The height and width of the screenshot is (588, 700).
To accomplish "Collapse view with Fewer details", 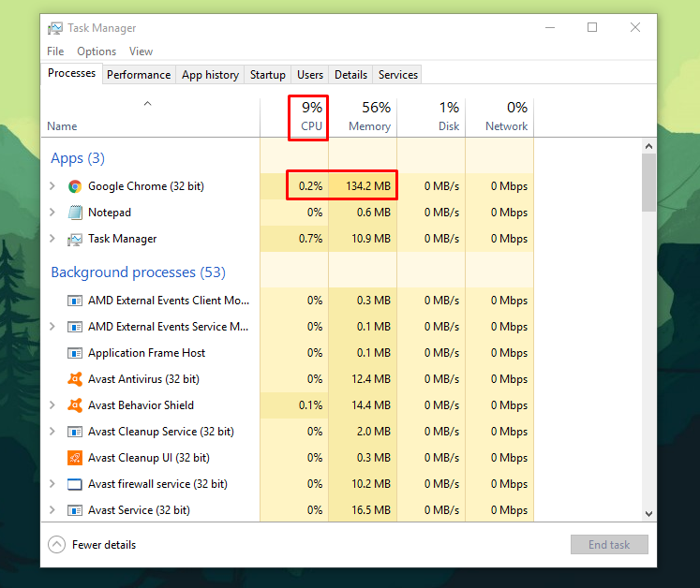I will [92, 545].
